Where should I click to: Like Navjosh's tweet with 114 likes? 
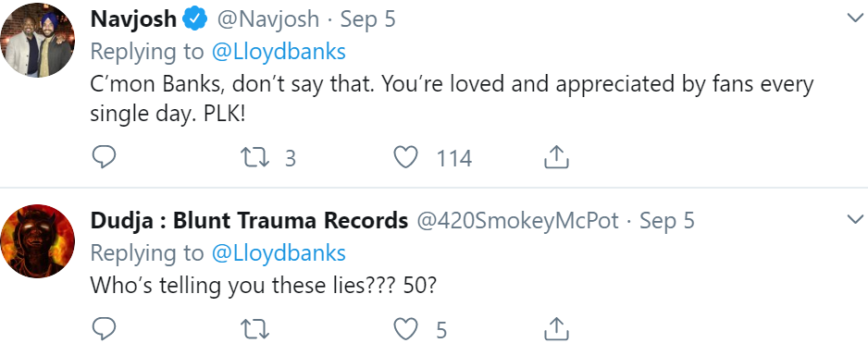[404, 158]
